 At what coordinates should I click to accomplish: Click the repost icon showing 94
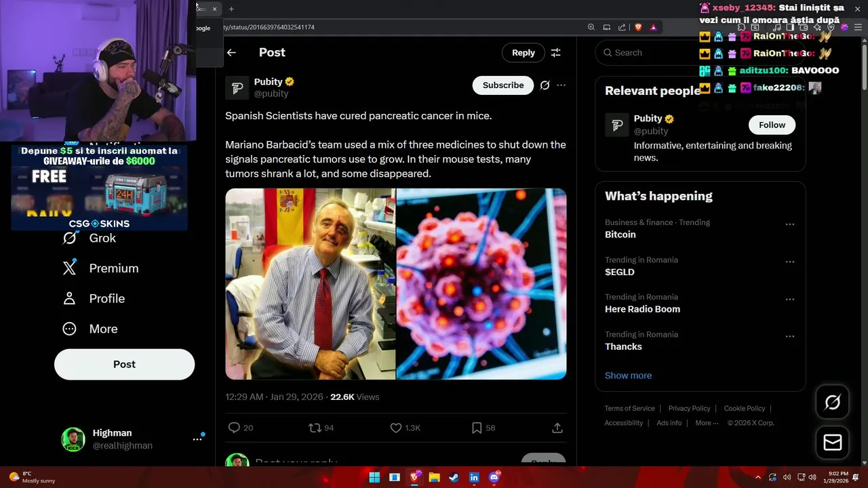point(315,428)
